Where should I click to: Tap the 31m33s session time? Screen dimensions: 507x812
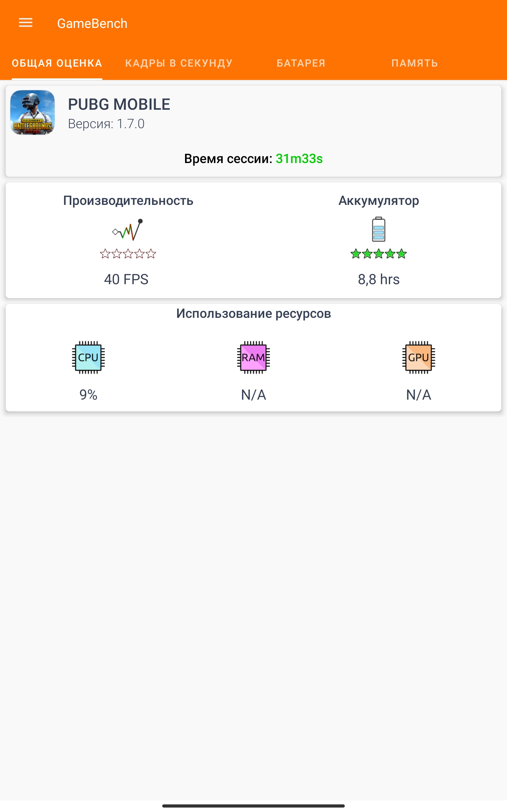(x=299, y=159)
